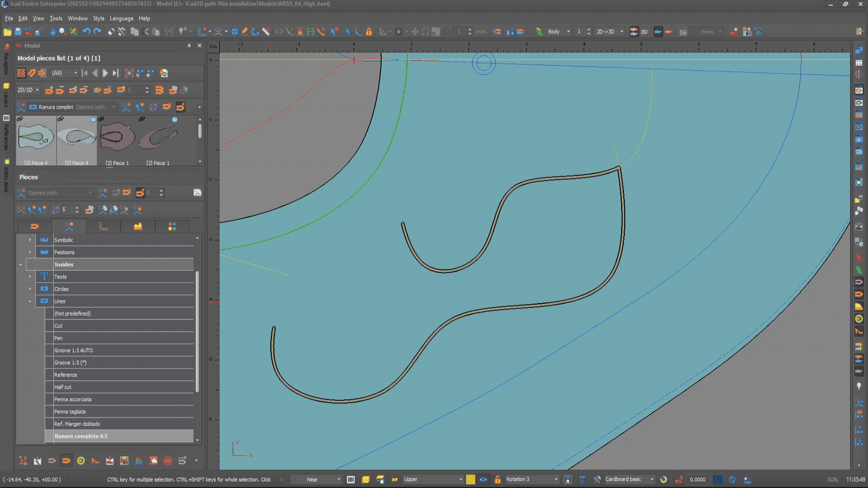868x488 pixels.
Task: Toggle the eye visibility button in status bar
Action: (x=483, y=479)
